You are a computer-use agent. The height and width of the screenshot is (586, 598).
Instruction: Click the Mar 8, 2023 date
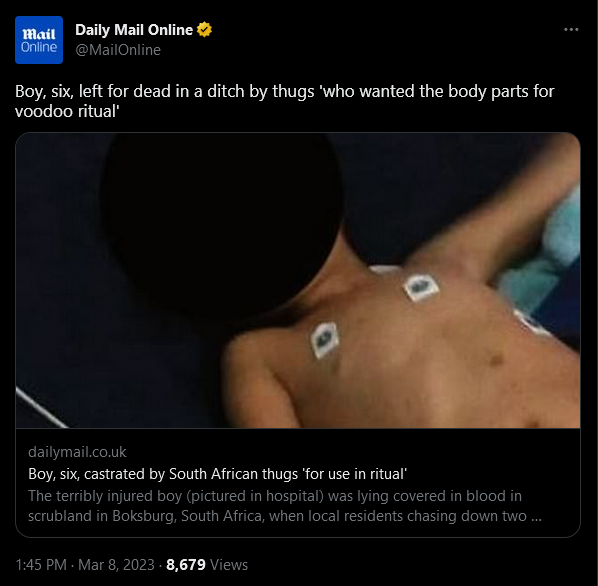[x=116, y=565]
